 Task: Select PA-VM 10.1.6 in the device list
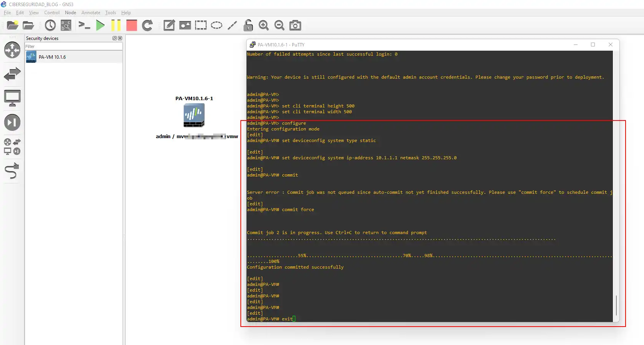click(x=74, y=57)
